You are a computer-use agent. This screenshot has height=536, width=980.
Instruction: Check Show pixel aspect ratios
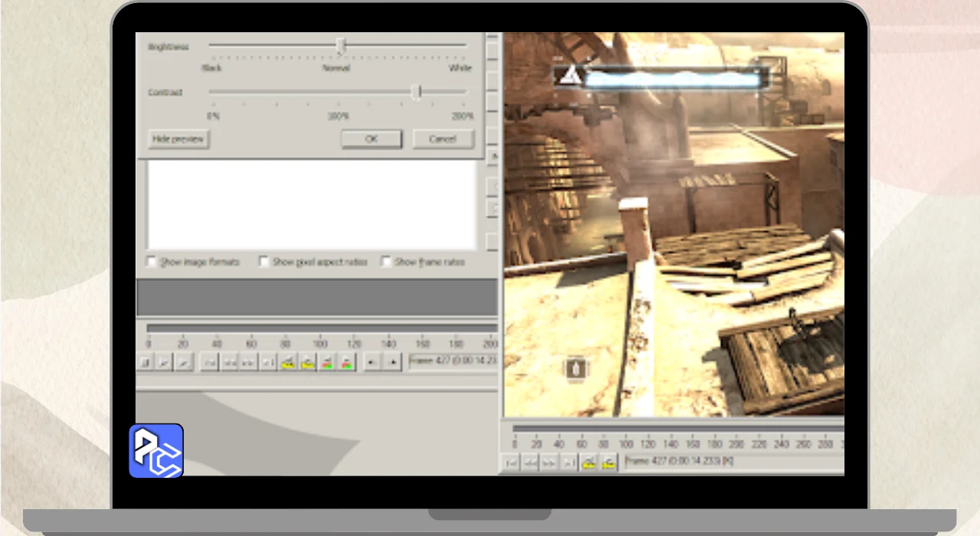coord(264,262)
